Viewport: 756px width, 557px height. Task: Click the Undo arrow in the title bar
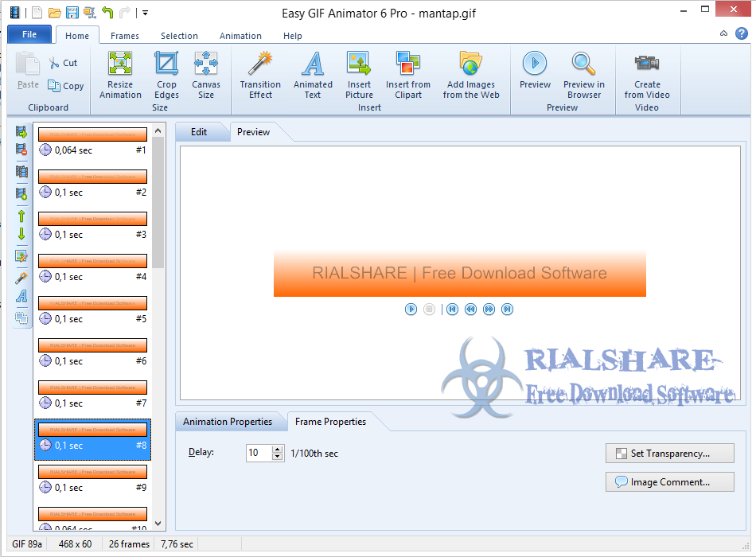pos(107,13)
